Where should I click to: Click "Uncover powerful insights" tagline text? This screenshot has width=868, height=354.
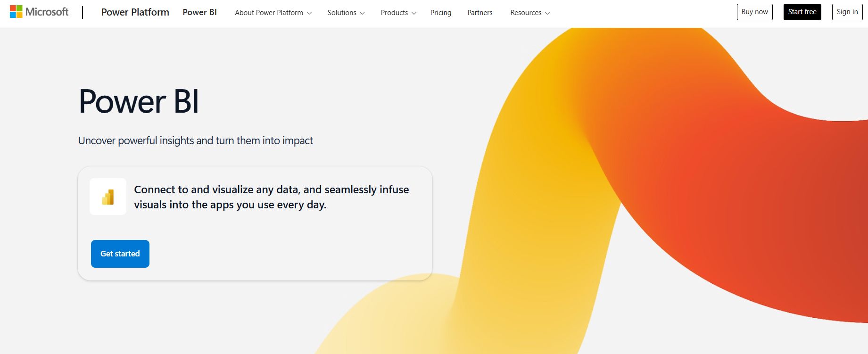pos(196,140)
